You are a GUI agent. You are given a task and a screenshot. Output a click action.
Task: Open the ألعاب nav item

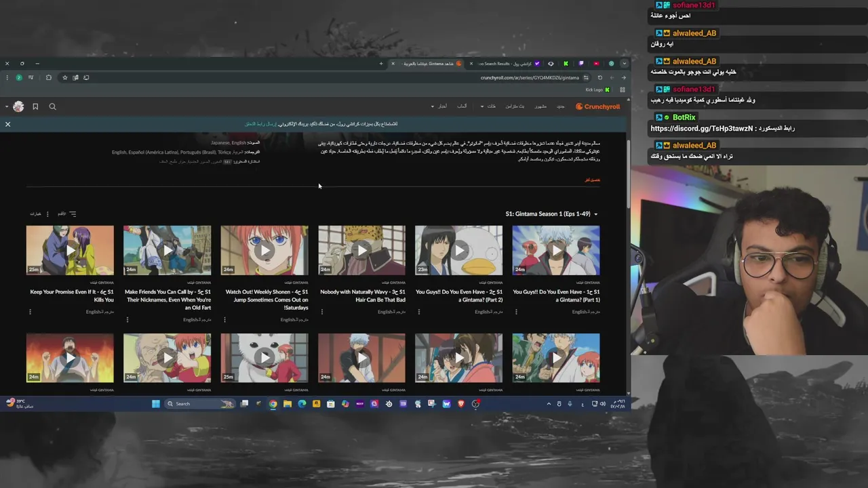(x=462, y=106)
